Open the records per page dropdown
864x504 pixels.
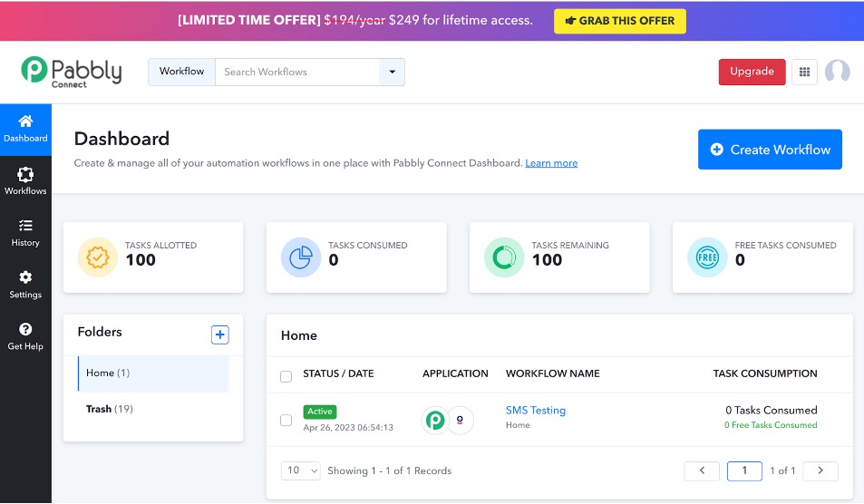[x=301, y=470]
